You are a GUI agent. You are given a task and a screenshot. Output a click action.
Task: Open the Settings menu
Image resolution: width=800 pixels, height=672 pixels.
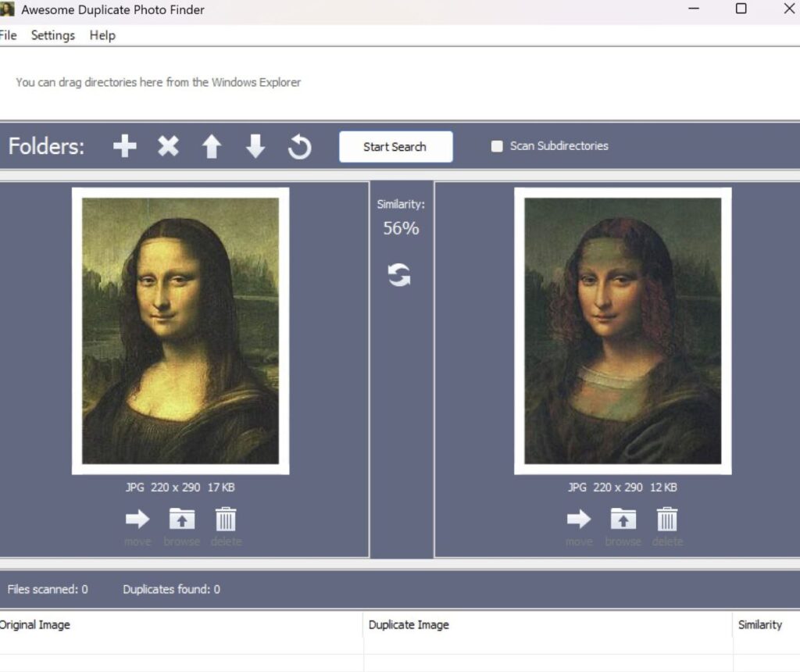click(x=53, y=35)
